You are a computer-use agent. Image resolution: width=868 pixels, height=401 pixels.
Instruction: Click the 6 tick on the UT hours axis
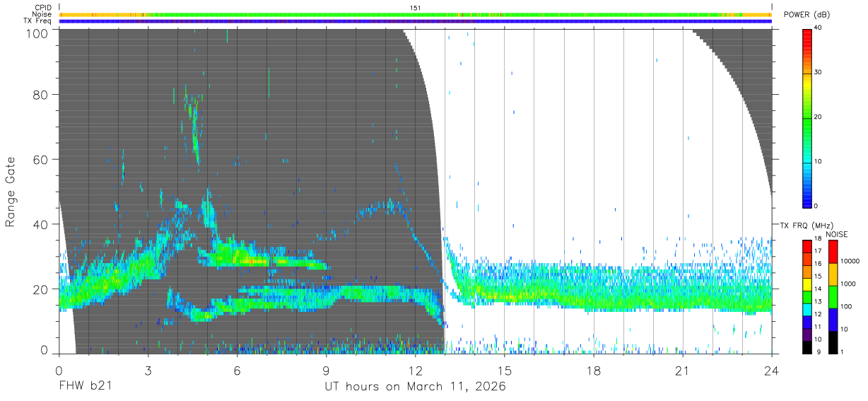(x=237, y=371)
